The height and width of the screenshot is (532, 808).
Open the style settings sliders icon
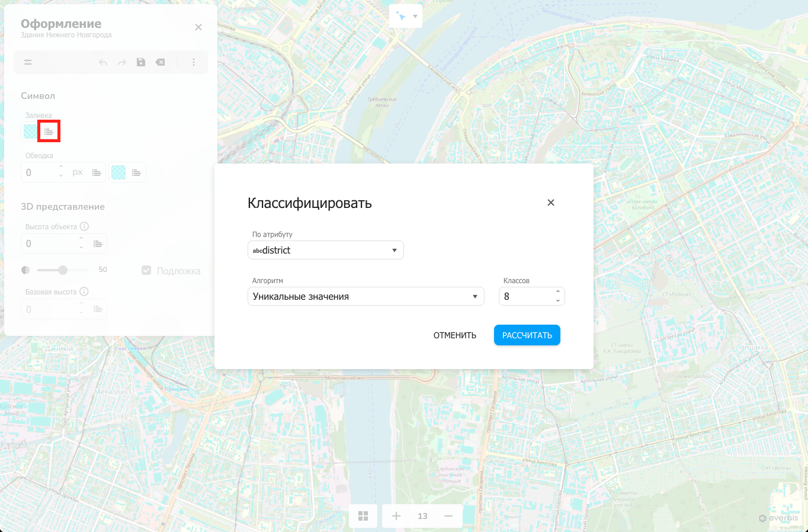coord(28,62)
